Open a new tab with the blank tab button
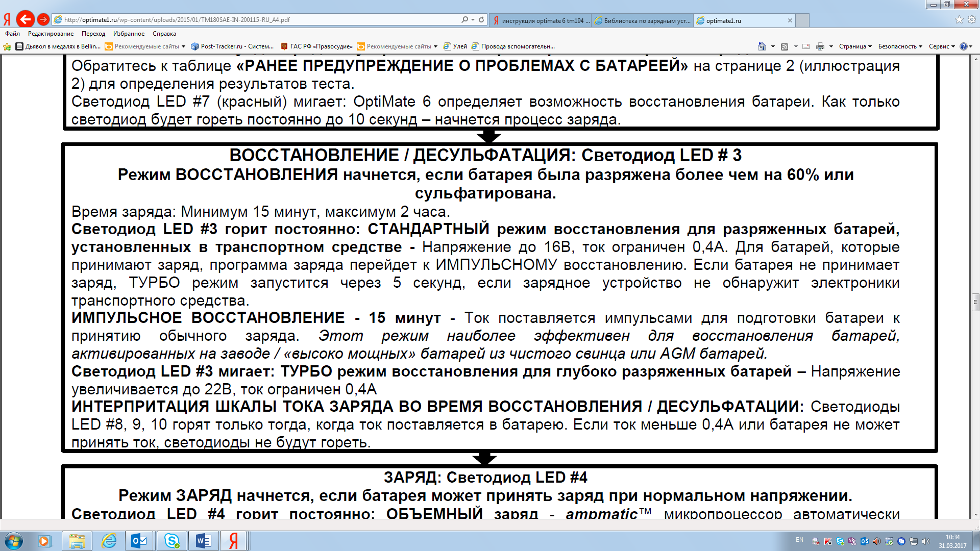The image size is (980, 551). [802, 20]
